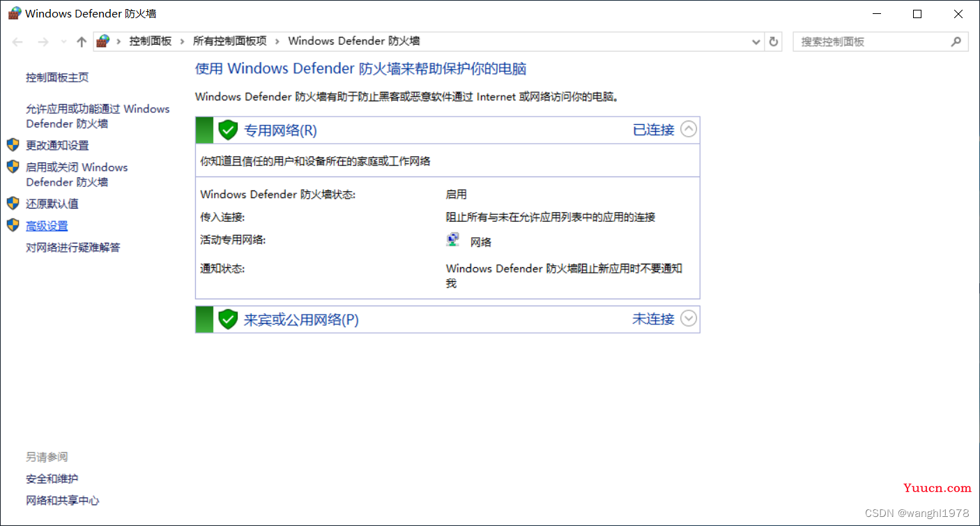Open 启用或关闭 Windows Defender 防火墙
980x526 pixels.
point(77,174)
